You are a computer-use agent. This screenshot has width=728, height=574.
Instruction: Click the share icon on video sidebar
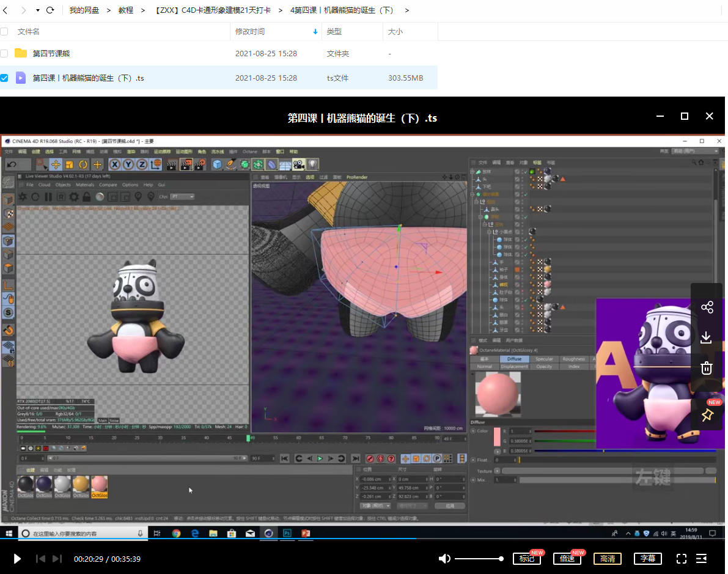[x=707, y=307]
